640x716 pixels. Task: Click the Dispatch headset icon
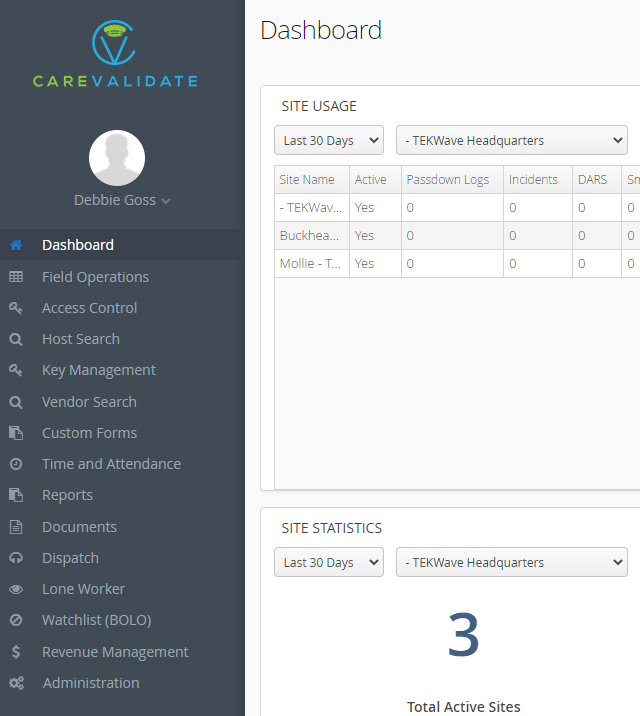16,558
